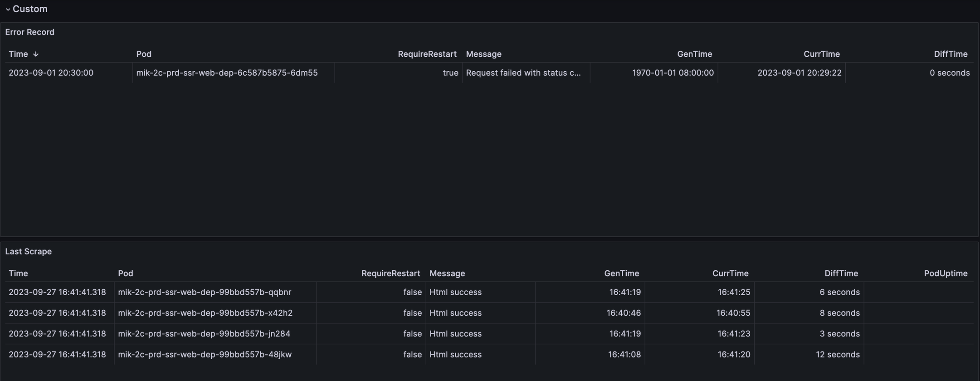The image size is (980, 381).
Task: Collapse the Custom row chevron
Action: pyautogui.click(x=8, y=10)
